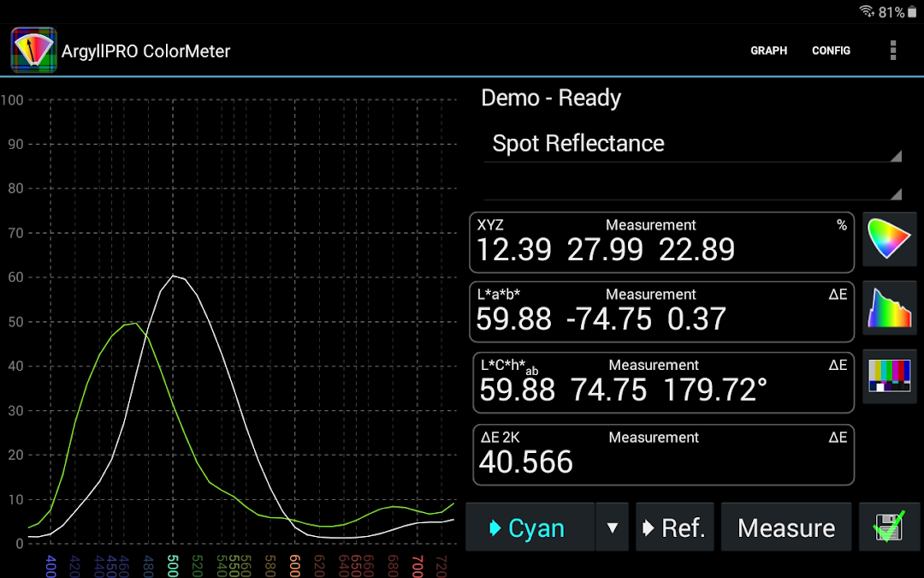Select the L*C*h*ab measurement panel
Screen dimensions: 924x578
point(664,382)
